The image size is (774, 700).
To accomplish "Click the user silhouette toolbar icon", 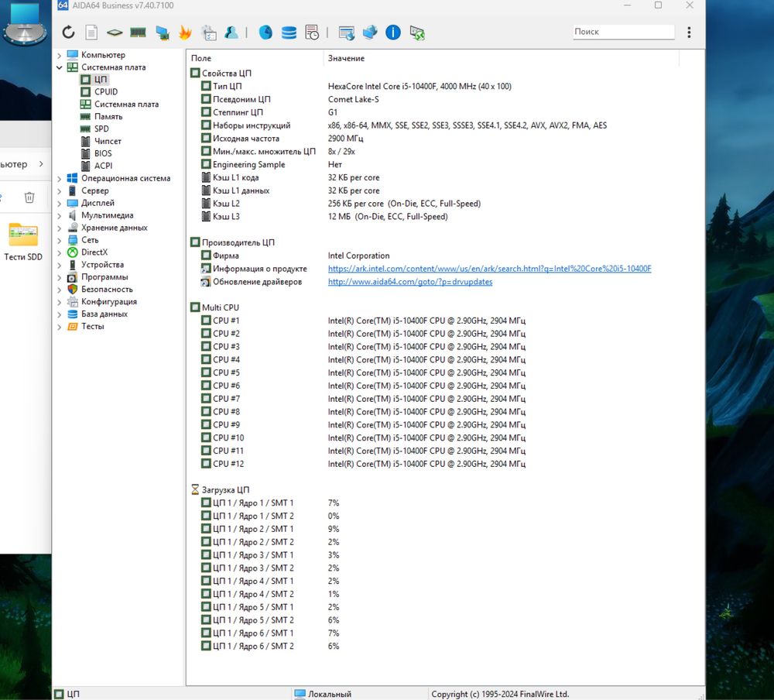I will tap(231, 33).
